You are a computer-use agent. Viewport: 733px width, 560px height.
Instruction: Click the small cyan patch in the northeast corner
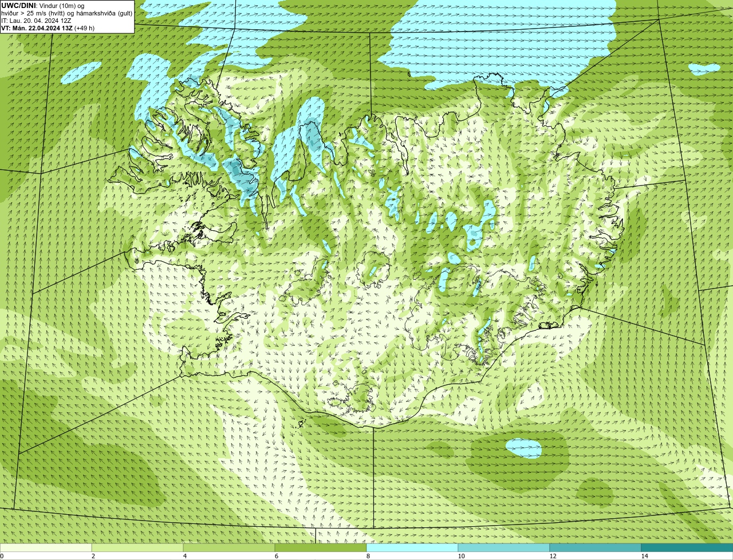tap(704, 69)
